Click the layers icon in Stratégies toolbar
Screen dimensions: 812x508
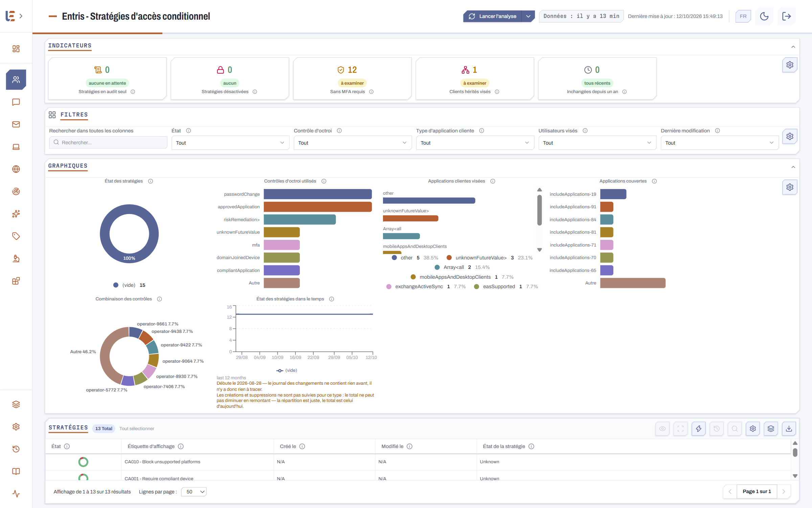tap(771, 429)
